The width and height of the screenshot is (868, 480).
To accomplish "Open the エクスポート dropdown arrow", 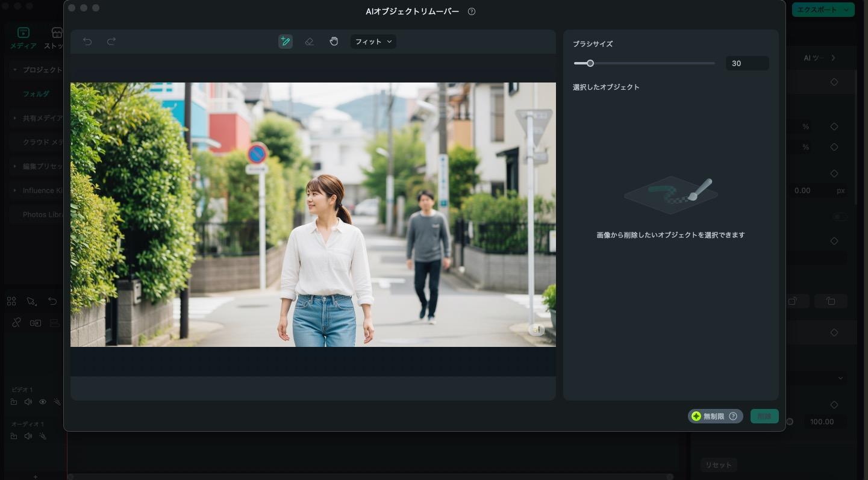I will click(847, 10).
